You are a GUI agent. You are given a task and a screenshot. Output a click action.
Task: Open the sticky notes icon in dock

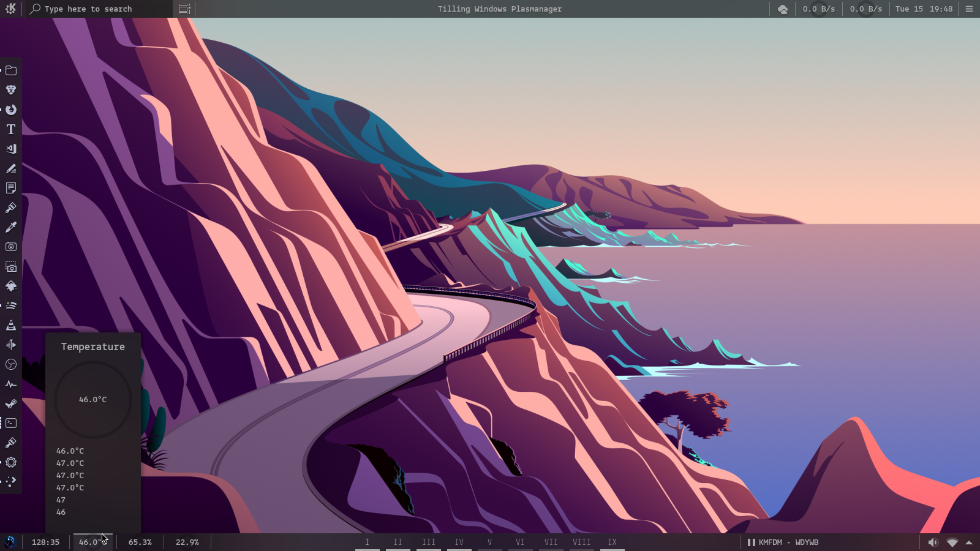pyautogui.click(x=11, y=188)
